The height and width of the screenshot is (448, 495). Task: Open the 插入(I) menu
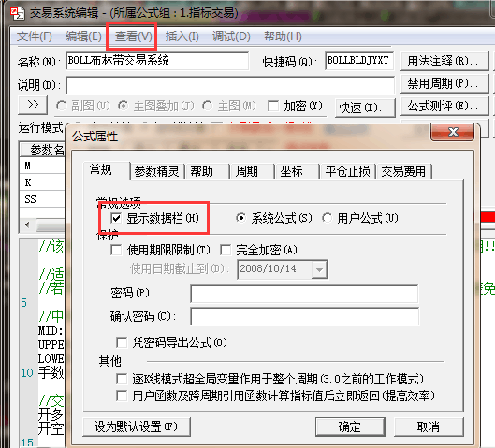pyautogui.click(x=182, y=36)
